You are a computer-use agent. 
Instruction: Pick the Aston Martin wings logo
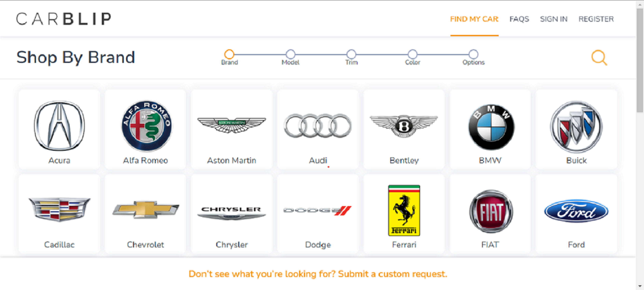tap(231, 125)
